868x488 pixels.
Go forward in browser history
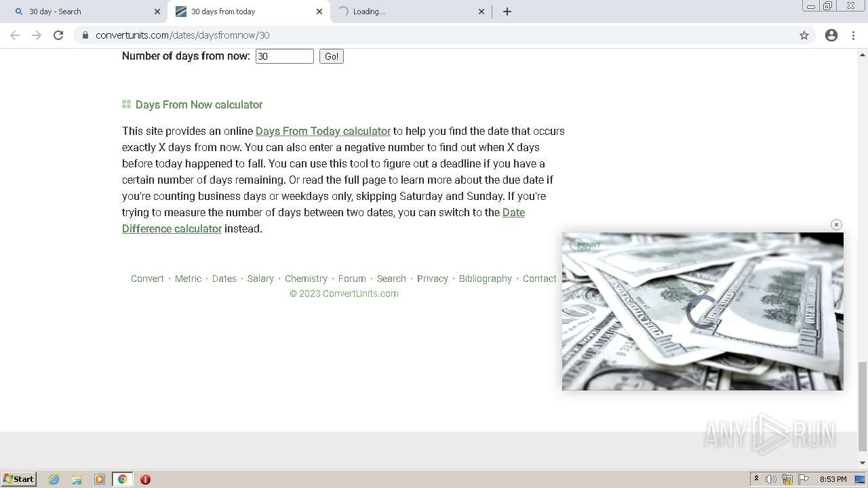point(37,35)
